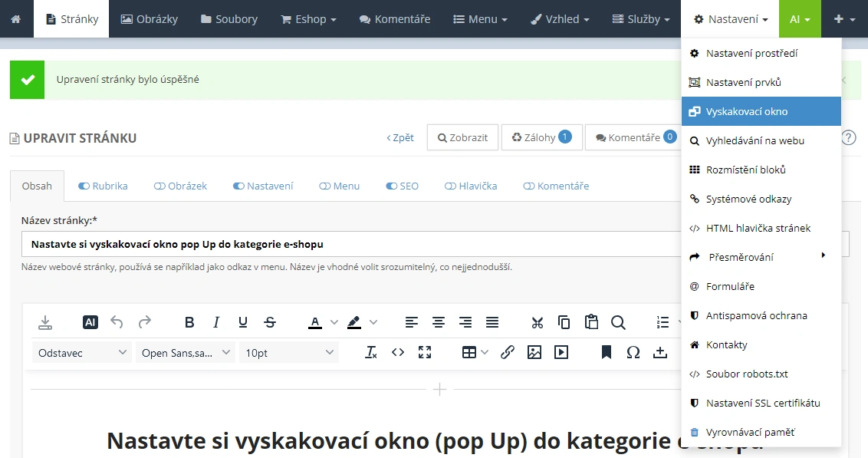Open the 10pt font size dropdown
Image resolution: width=868 pixels, height=458 pixels.
pos(289,353)
